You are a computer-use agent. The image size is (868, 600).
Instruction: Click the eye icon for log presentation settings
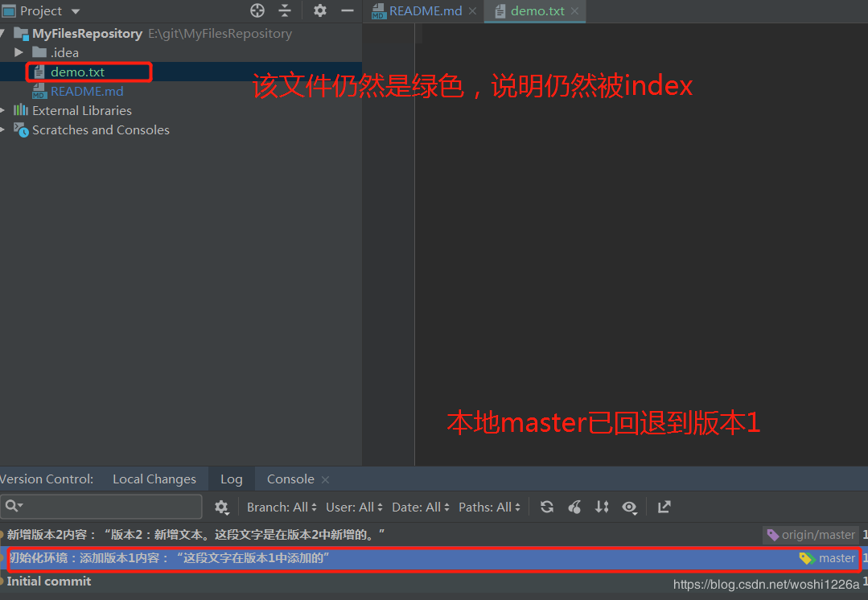click(x=630, y=507)
